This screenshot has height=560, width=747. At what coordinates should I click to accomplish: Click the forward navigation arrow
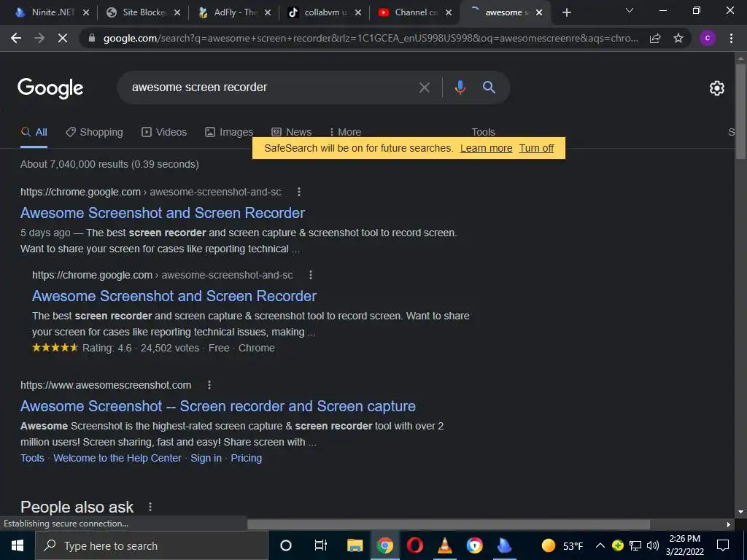click(x=39, y=38)
